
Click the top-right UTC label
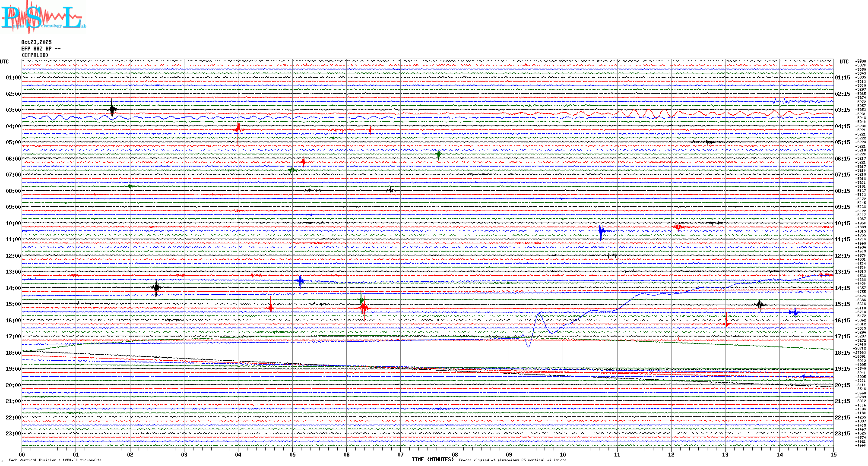[x=844, y=62]
